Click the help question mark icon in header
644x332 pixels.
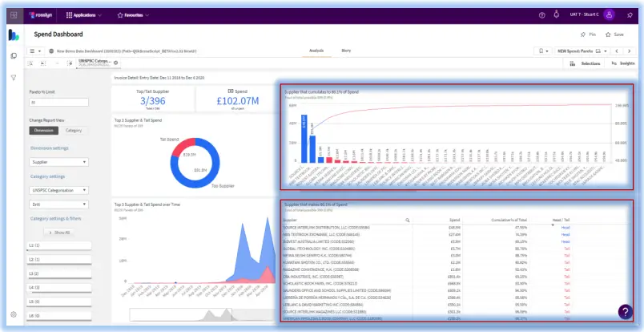pos(541,15)
